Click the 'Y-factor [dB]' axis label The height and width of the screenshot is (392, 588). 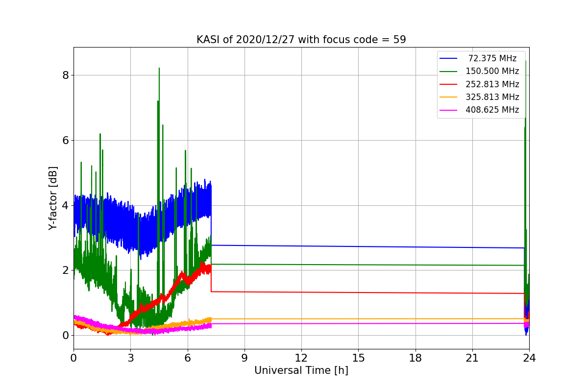pyautogui.click(x=53, y=198)
